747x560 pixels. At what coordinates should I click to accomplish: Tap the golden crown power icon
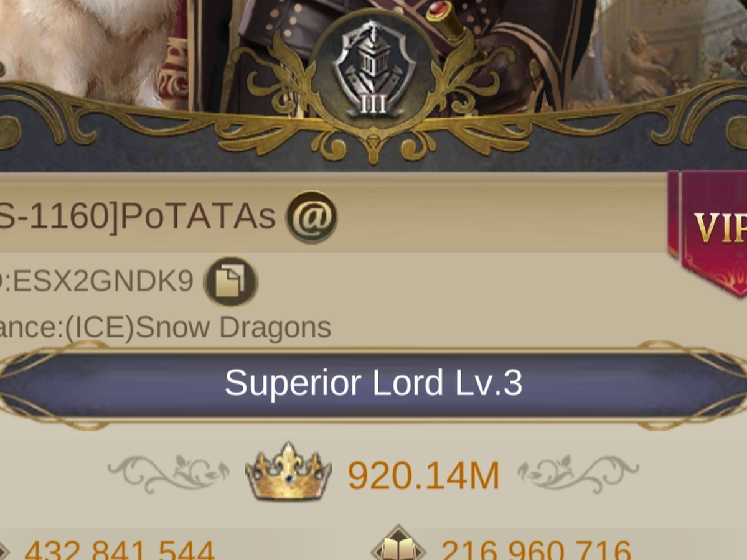click(x=288, y=472)
